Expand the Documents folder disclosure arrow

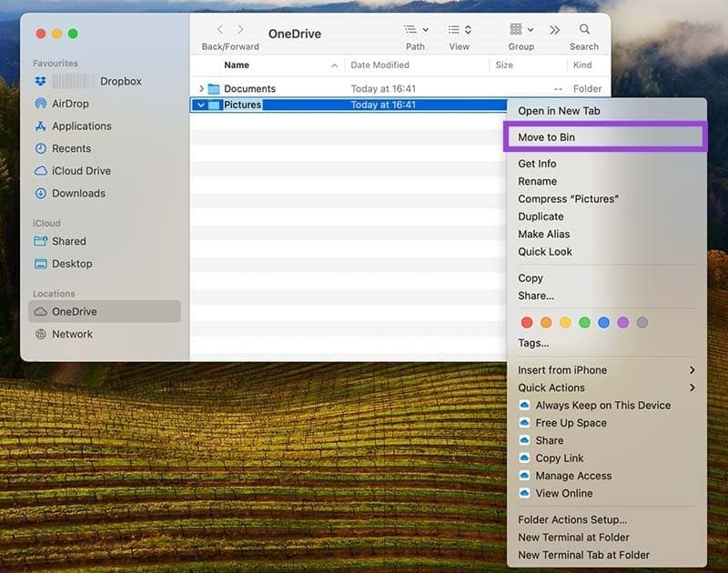pyautogui.click(x=201, y=88)
